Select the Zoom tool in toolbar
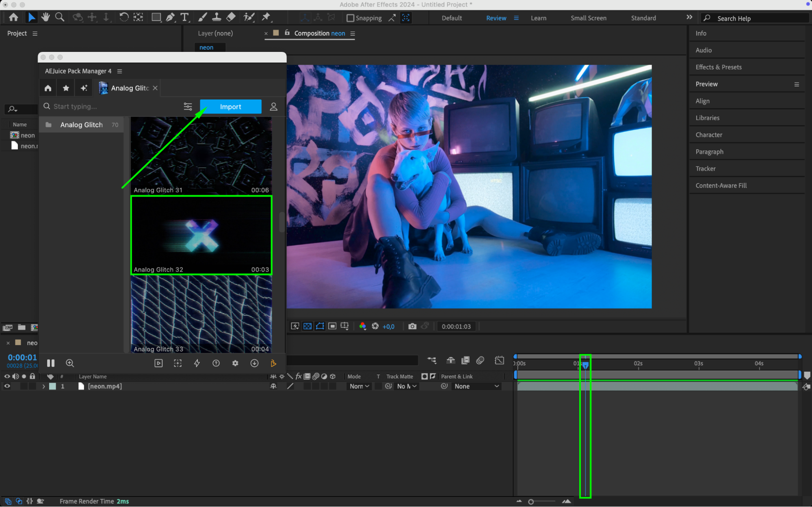The height and width of the screenshot is (507, 812). point(60,17)
